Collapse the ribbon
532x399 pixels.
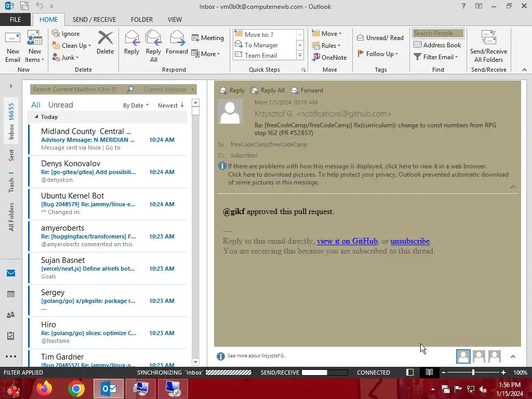click(x=524, y=70)
